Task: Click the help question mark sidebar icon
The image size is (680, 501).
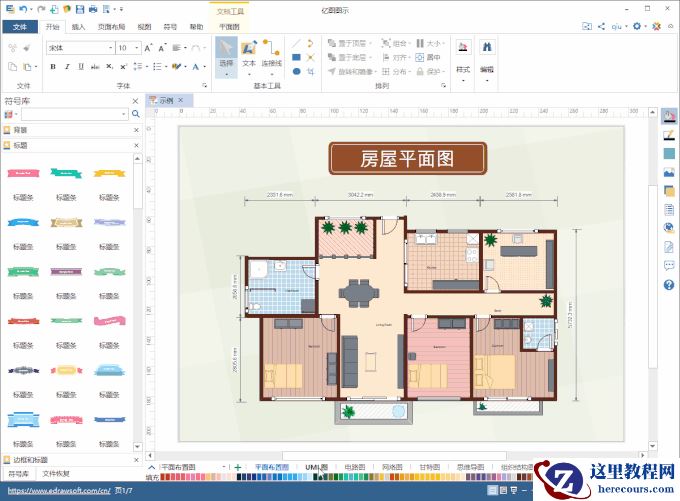Action: [x=669, y=285]
